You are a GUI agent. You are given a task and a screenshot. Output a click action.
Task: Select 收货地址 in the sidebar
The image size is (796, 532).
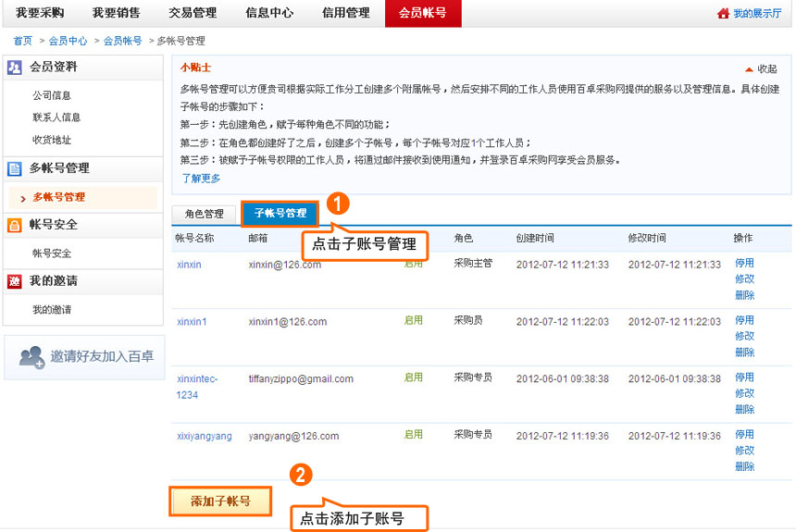tap(52, 140)
